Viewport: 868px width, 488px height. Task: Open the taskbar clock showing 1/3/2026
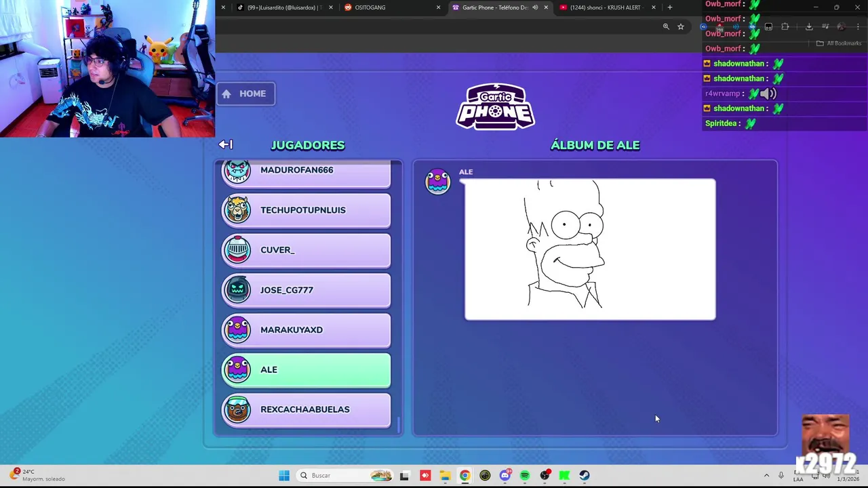[848, 475]
